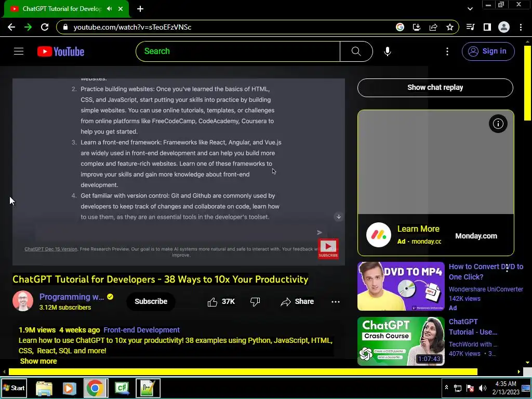Open a new tab with plus button
Image resolution: width=532 pixels, height=399 pixels.
[140, 9]
